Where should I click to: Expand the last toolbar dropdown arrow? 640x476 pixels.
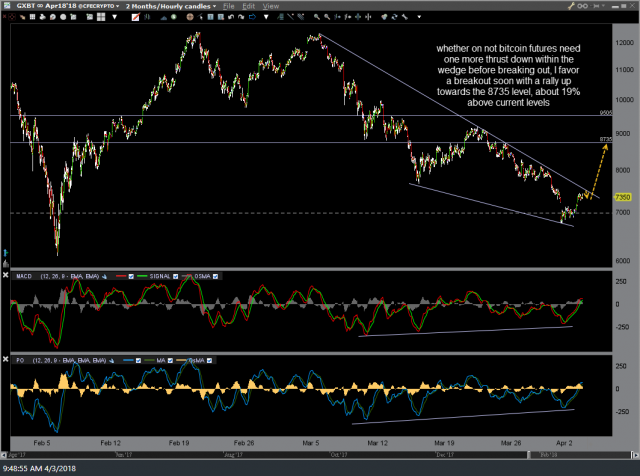(419, 17)
